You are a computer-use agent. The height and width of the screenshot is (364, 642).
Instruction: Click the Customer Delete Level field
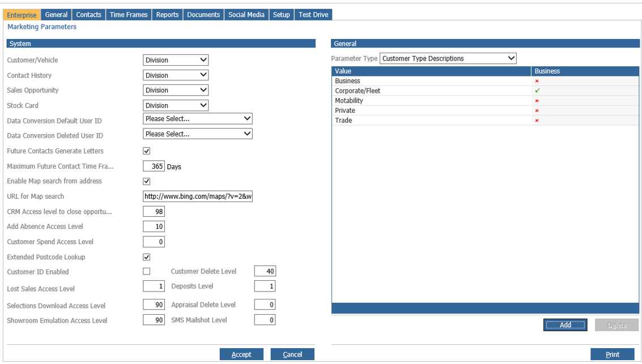click(x=265, y=271)
